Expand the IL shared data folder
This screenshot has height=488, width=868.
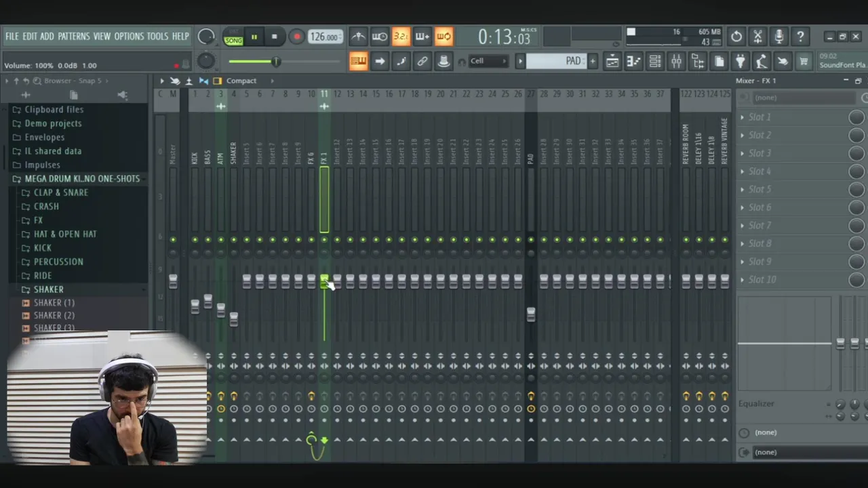53,151
